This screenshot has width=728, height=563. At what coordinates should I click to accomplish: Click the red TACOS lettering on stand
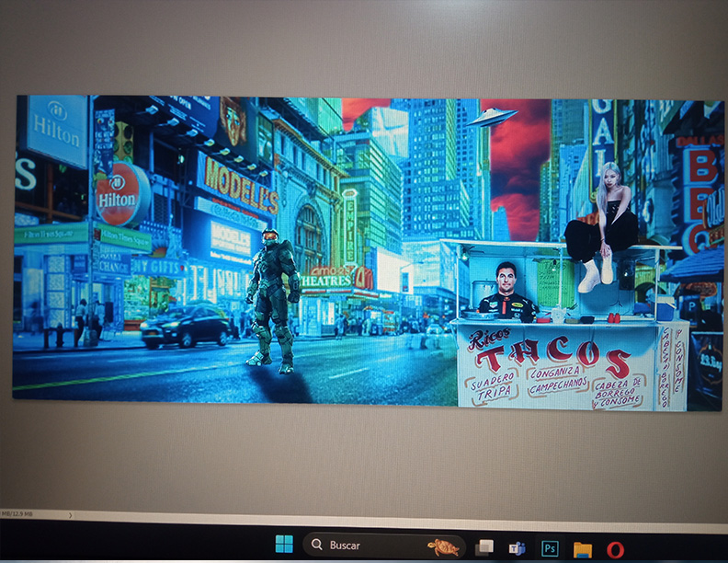tap(553, 358)
